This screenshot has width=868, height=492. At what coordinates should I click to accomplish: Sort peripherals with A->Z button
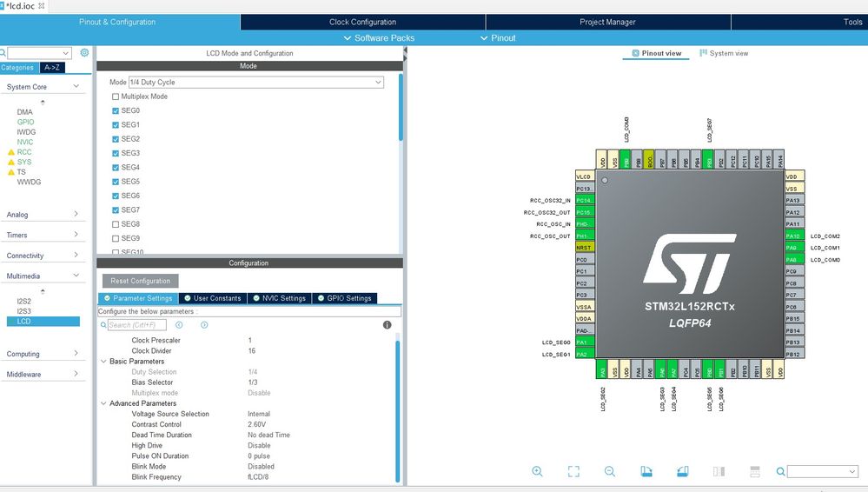coord(52,68)
